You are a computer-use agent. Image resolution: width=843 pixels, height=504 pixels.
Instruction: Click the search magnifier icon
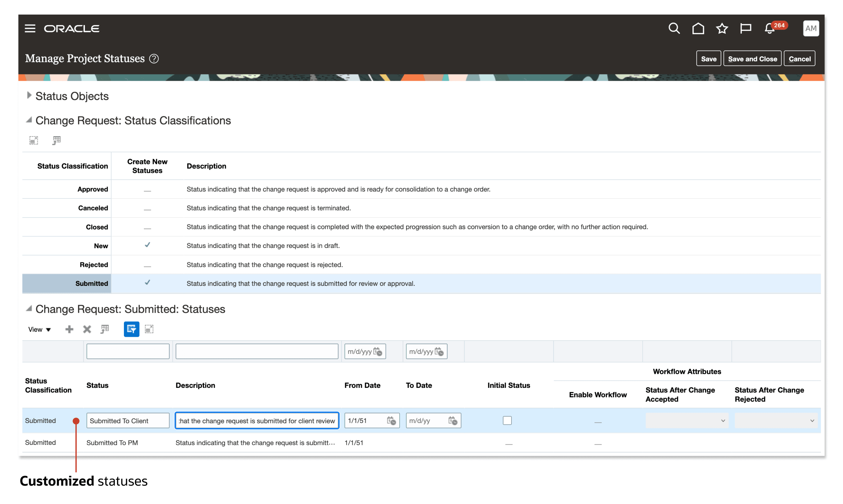(674, 28)
